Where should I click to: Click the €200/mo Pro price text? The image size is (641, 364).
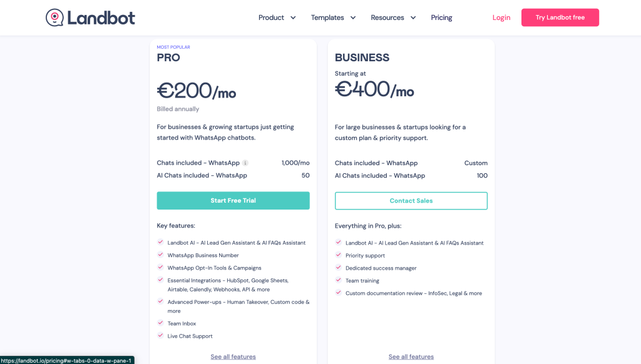coord(197,91)
